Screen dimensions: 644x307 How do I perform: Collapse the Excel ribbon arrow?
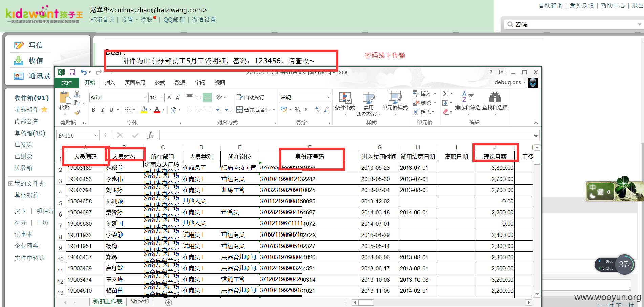(x=536, y=123)
